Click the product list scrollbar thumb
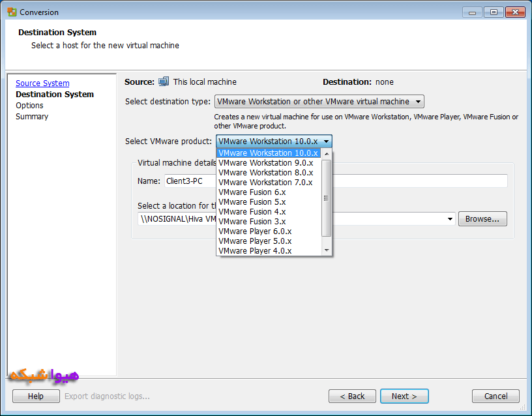Viewport: 532px width, 416px height. [327, 198]
